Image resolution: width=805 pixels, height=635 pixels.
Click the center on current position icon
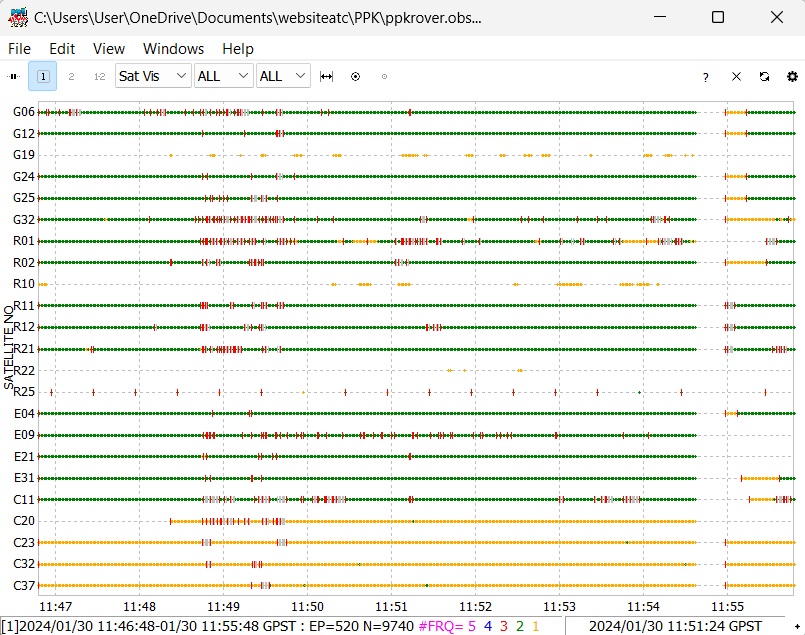tap(355, 76)
